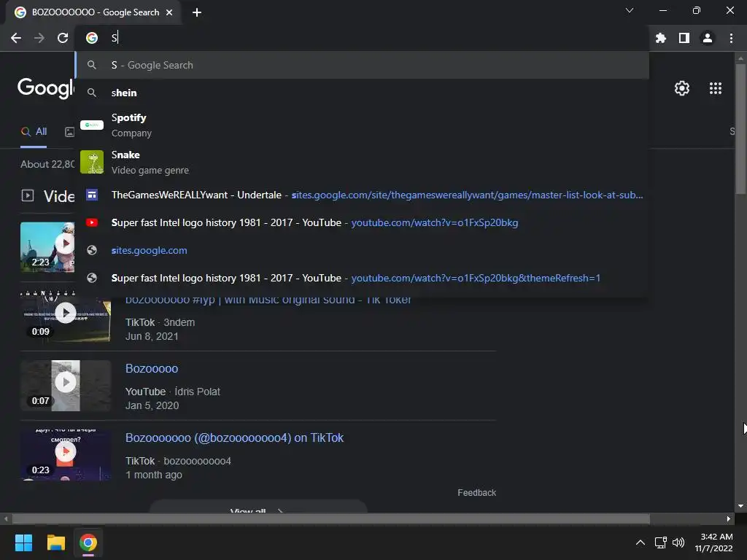Click the browser forward arrow
This screenshot has width=747, height=560.
[39, 38]
